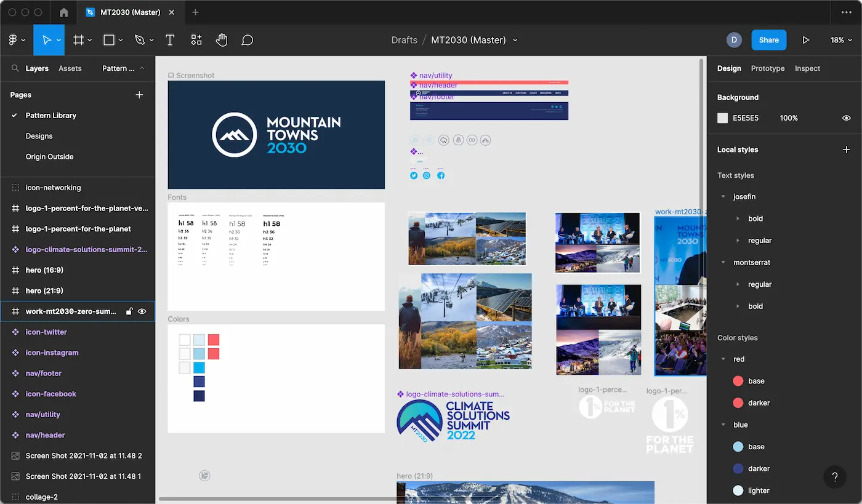Image resolution: width=862 pixels, height=504 pixels.
Task: Search layers with the magnifier icon
Action: 15,68
